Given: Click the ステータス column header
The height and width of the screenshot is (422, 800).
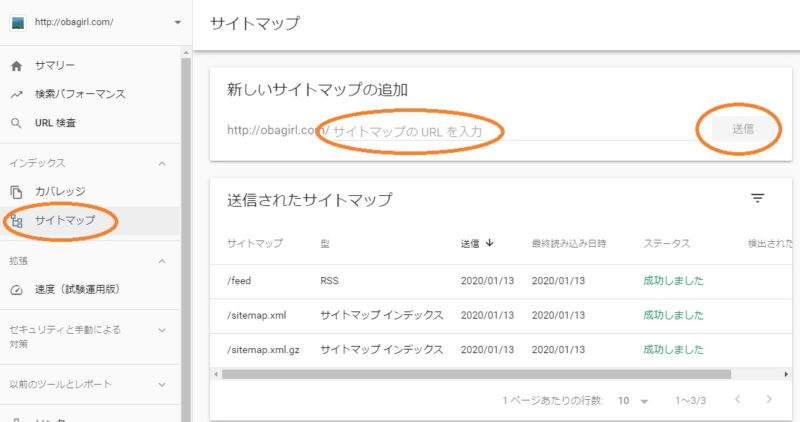Looking at the screenshot, I should (666, 243).
